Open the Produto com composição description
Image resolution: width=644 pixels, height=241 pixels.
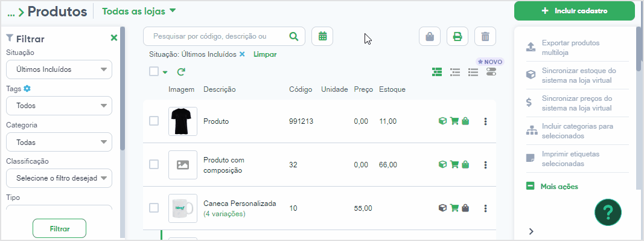[224, 165]
